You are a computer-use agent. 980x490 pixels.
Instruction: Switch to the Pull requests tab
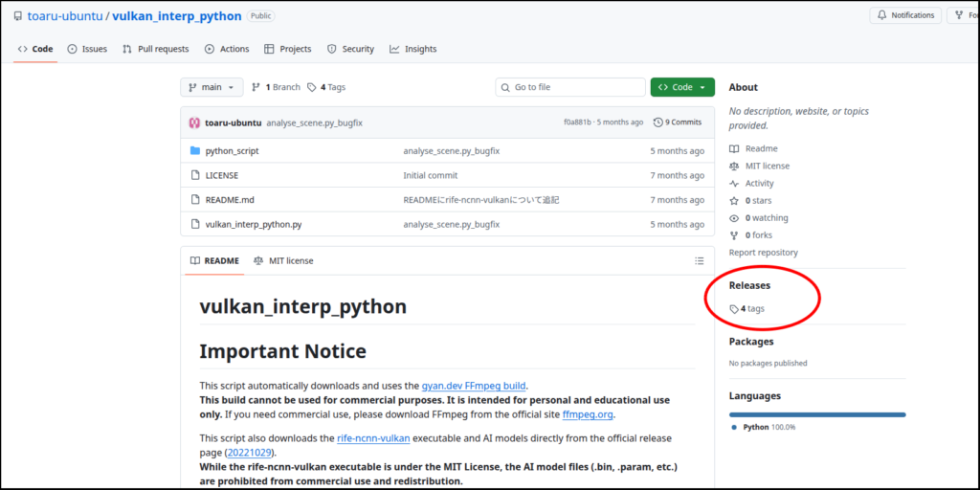coord(156,49)
